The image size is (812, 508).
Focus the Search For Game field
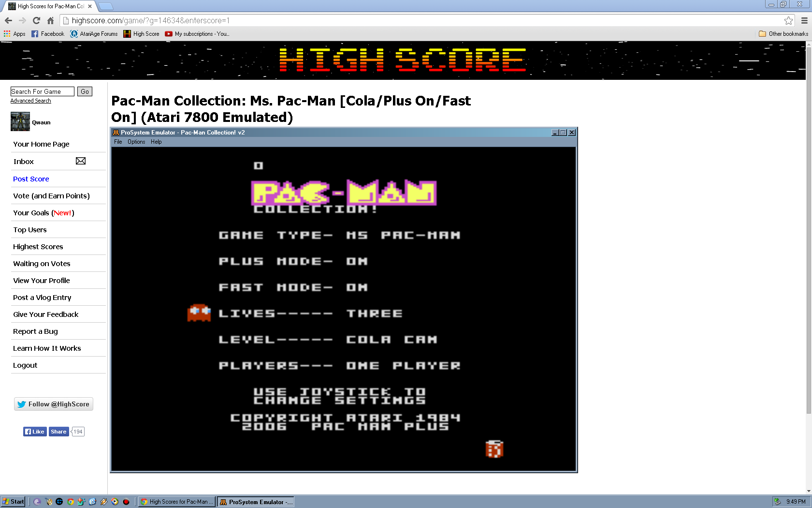click(42, 91)
